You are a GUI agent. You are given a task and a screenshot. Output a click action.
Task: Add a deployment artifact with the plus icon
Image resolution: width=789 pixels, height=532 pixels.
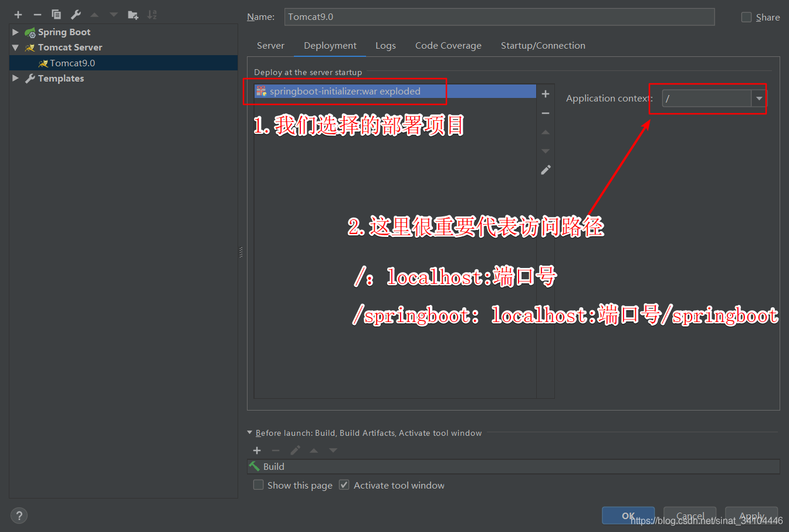(545, 93)
